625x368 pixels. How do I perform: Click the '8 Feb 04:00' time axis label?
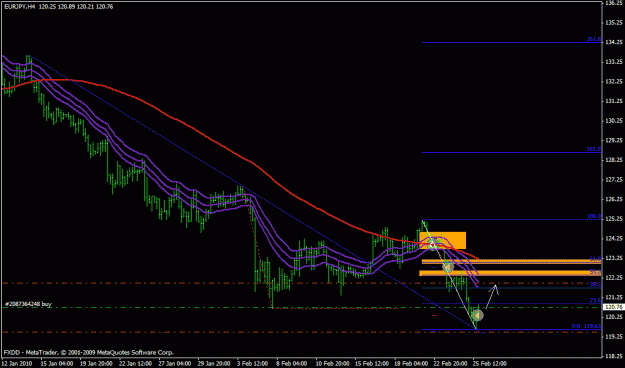coord(292,364)
